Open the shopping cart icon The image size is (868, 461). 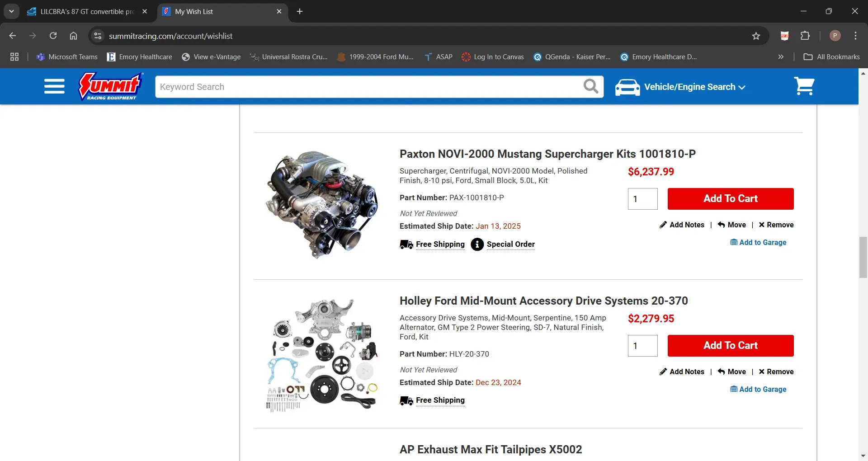click(804, 86)
